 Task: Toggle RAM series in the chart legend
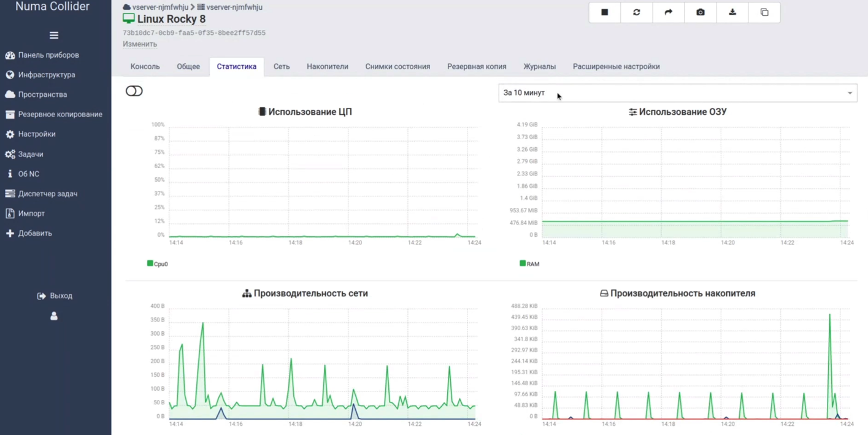pyautogui.click(x=529, y=264)
